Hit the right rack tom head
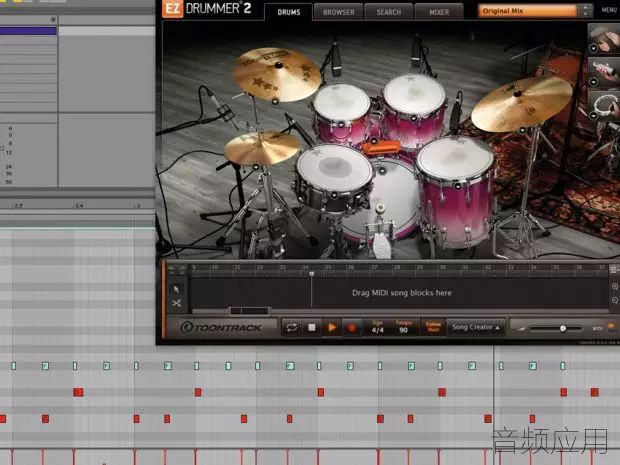The height and width of the screenshot is (465, 620). (414, 94)
